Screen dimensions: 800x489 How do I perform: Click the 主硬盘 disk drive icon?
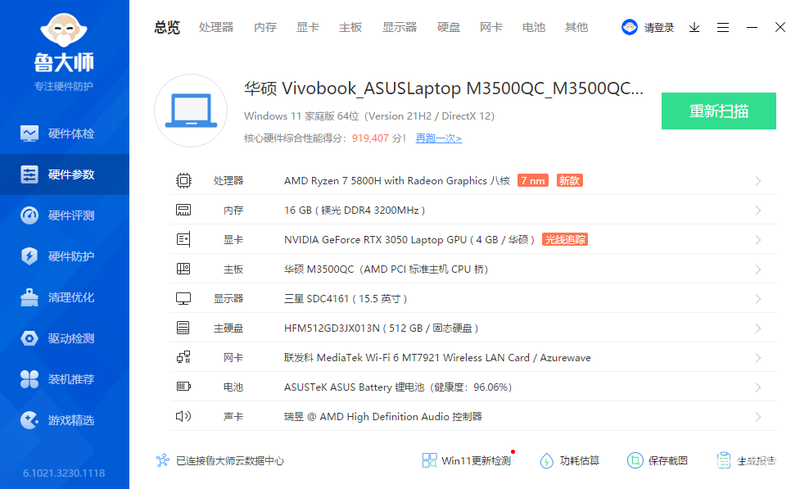pyautogui.click(x=183, y=328)
